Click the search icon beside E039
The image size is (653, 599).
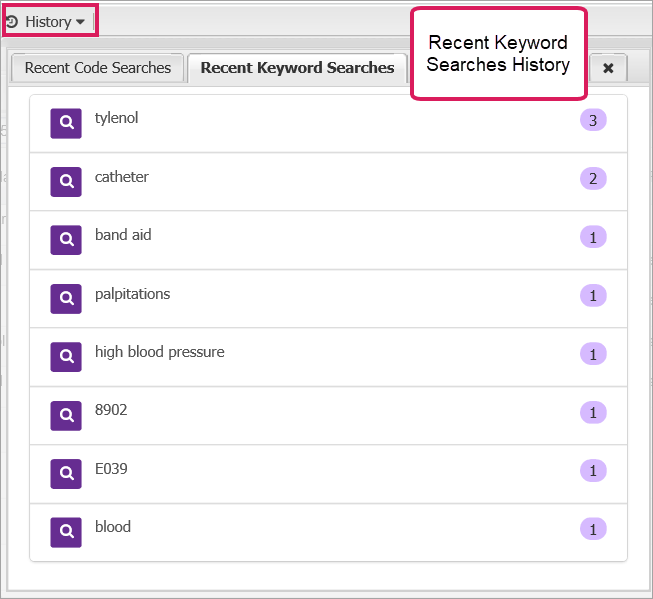[x=66, y=473]
